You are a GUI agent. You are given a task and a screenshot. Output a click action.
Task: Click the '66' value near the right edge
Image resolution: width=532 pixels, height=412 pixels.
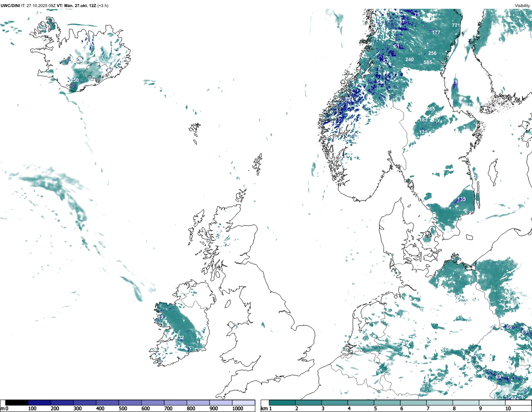pos(509,327)
